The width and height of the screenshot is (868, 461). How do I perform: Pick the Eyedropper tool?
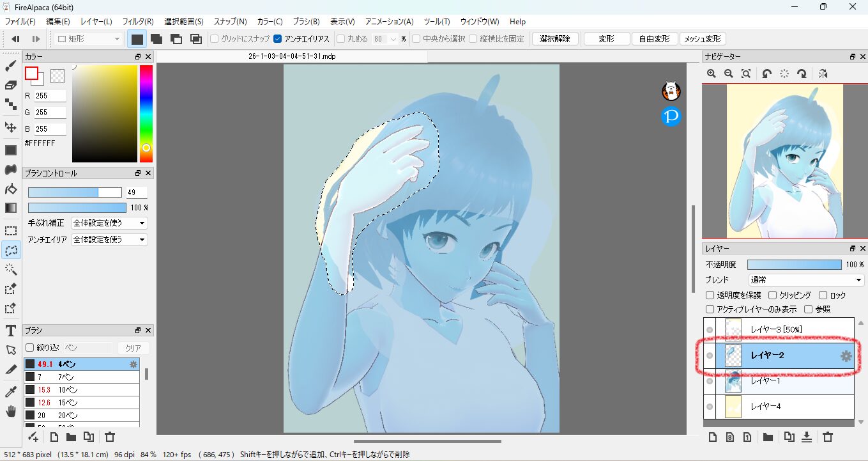click(x=11, y=391)
